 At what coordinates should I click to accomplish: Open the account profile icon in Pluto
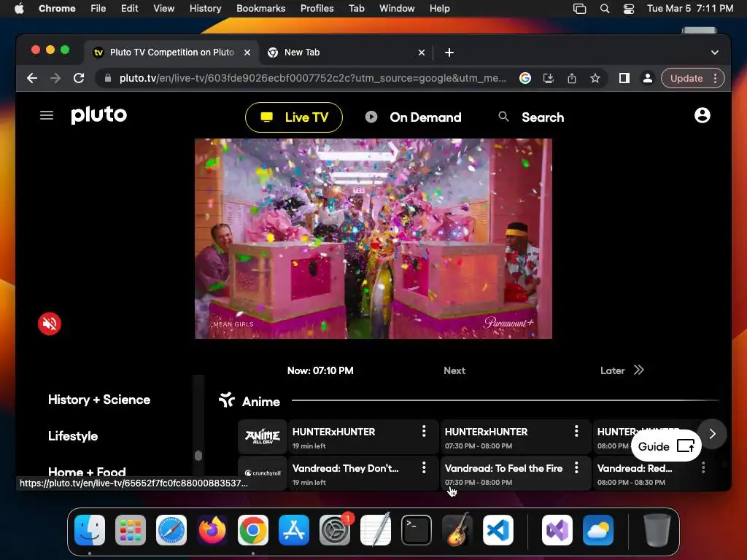point(702,115)
